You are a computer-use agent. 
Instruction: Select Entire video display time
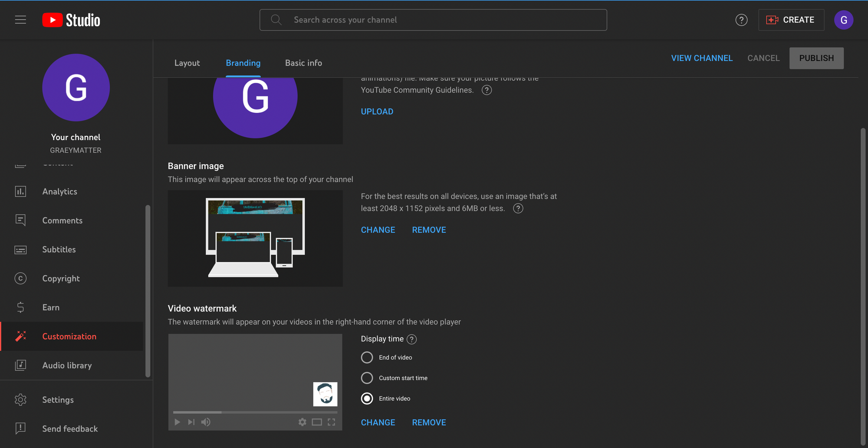tap(367, 399)
